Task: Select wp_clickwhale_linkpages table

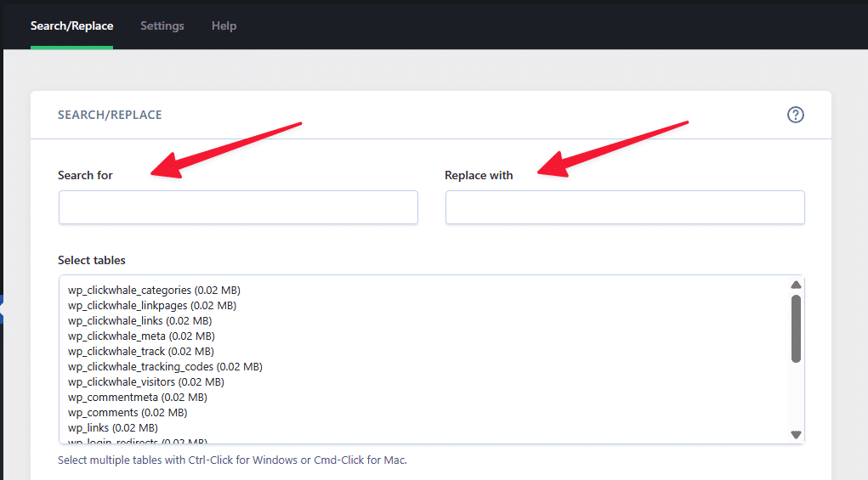Action: pyautogui.click(x=152, y=305)
